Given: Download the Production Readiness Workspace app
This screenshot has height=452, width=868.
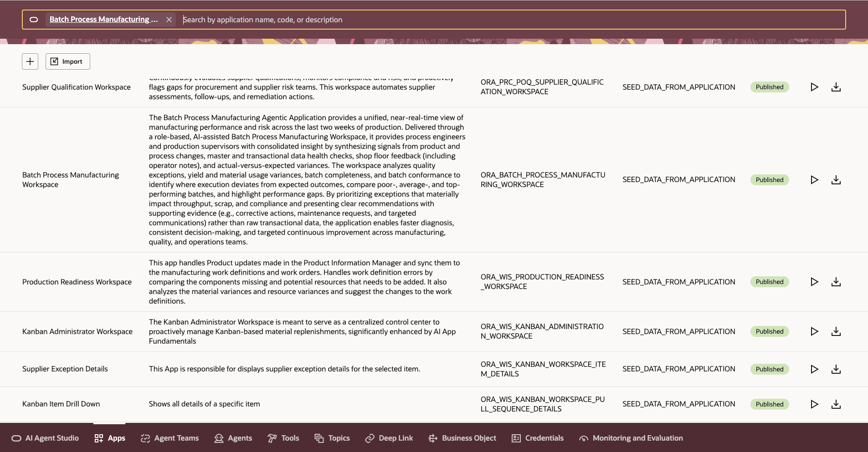Looking at the screenshot, I should click(x=836, y=282).
